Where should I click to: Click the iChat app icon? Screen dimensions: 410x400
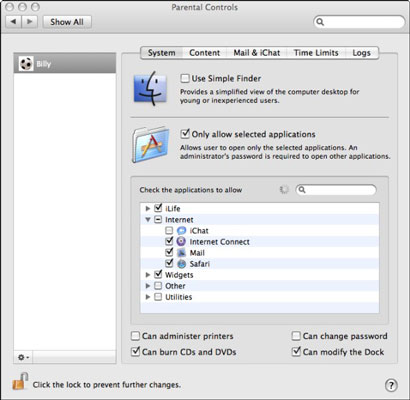tap(181, 231)
